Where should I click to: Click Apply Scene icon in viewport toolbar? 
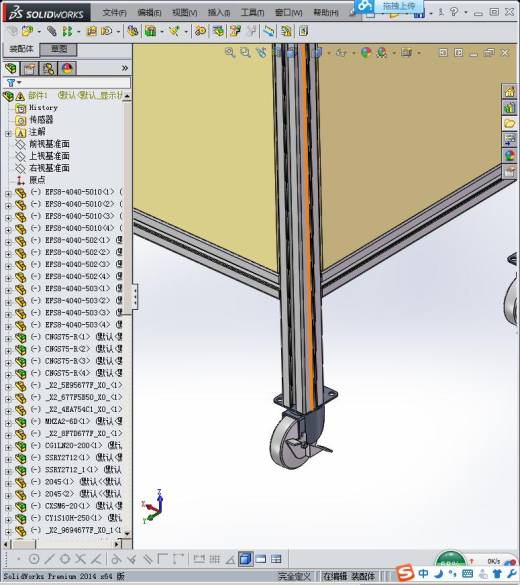[382, 53]
